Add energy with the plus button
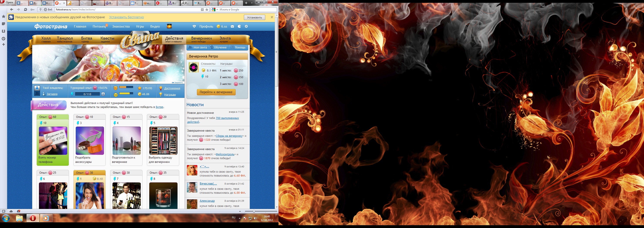 click(x=103, y=94)
